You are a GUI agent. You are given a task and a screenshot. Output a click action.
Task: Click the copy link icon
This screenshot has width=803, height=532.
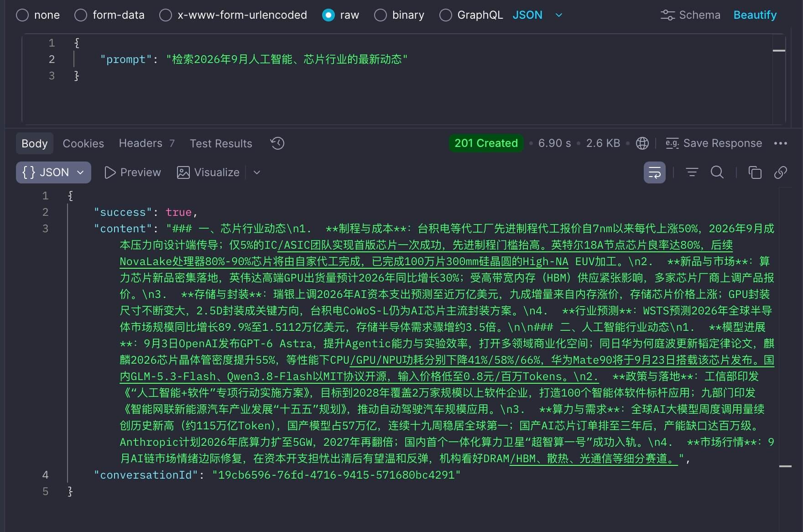(x=781, y=172)
